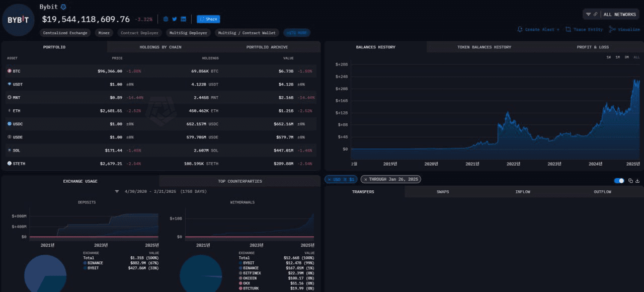Switch to the Portfolio tab
Viewport: 644px width, 292px height.
pos(54,47)
